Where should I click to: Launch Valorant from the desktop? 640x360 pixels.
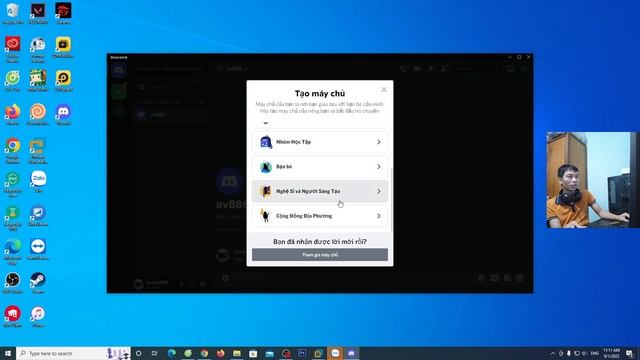pyautogui.click(x=38, y=13)
